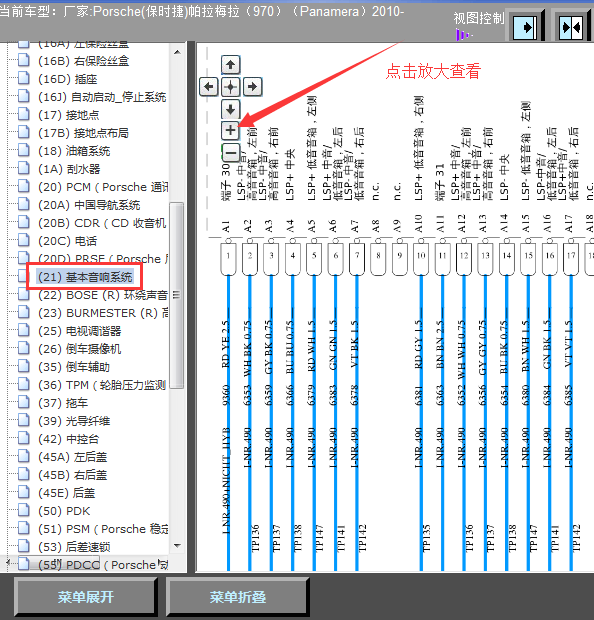Screen dimensions: 594x620
Task: Pan the diagram down with the down arrow
Action: coord(231,109)
